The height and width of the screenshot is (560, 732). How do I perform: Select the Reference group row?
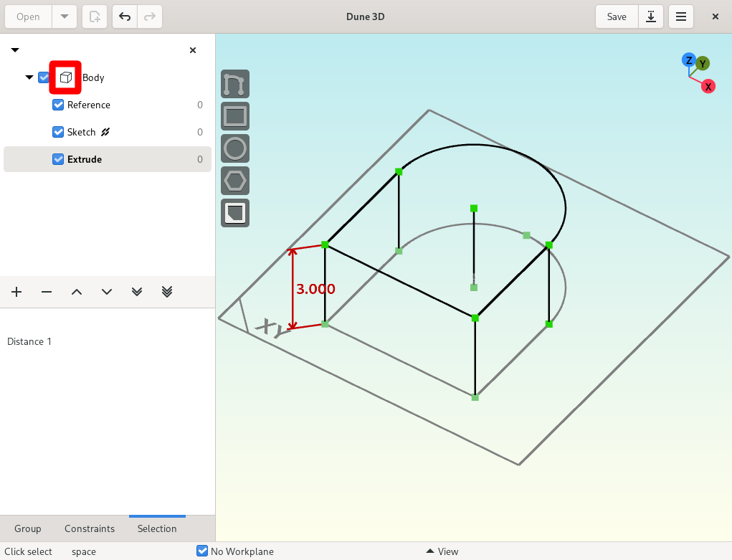[108, 105]
